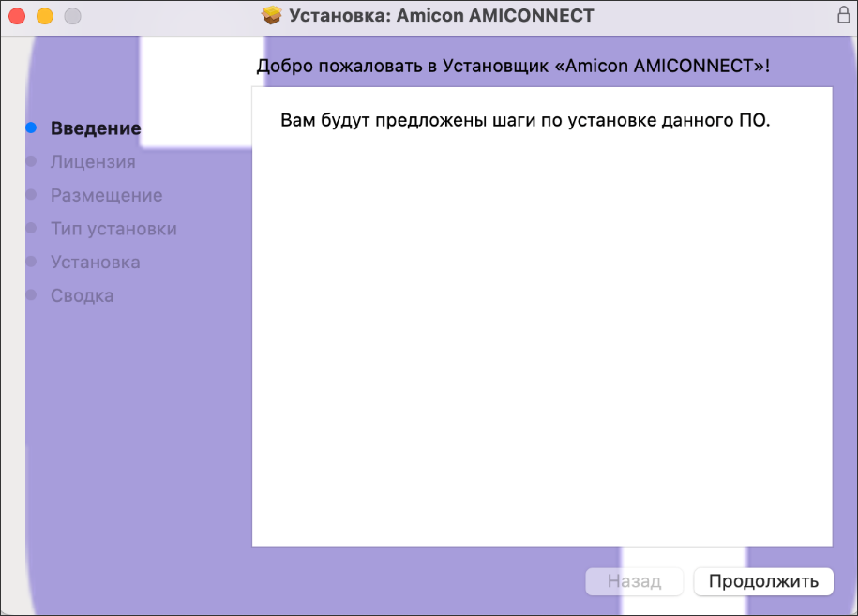
Task: Click the gray dot beside Размещение
Action: pos(34,194)
